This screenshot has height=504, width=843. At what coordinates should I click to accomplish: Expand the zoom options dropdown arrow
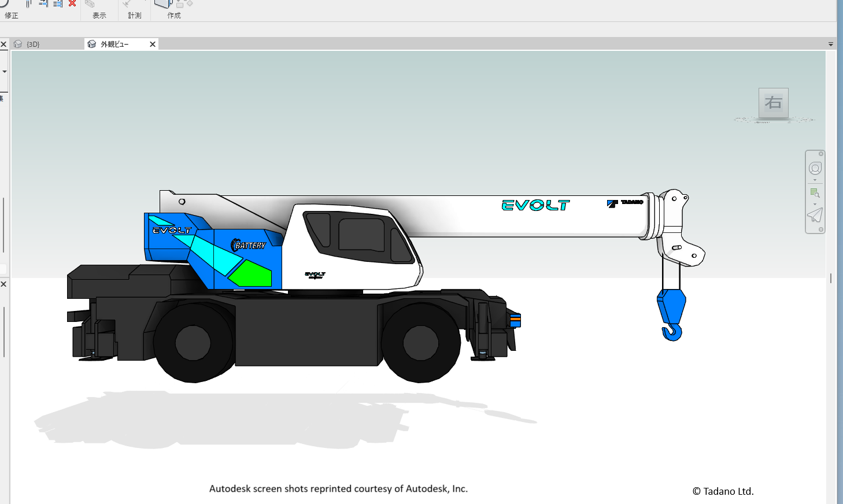[815, 204]
